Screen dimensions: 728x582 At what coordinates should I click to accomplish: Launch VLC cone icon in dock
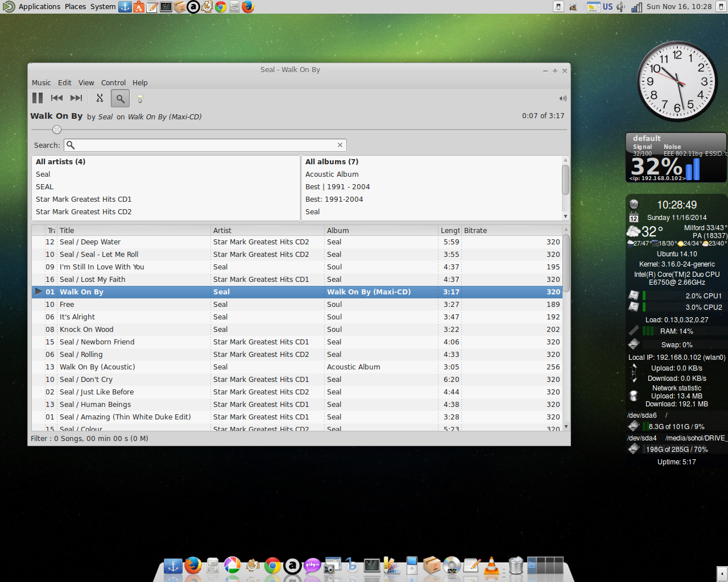click(491, 566)
